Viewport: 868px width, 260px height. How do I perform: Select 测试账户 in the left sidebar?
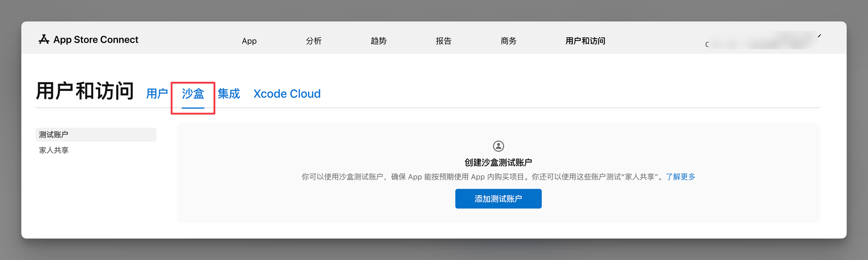click(x=53, y=135)
